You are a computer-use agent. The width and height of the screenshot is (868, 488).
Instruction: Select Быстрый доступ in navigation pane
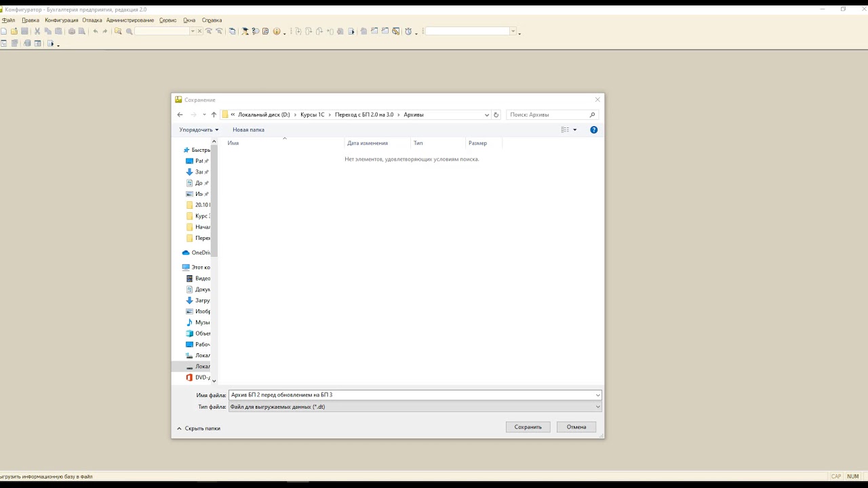[197, 150]
